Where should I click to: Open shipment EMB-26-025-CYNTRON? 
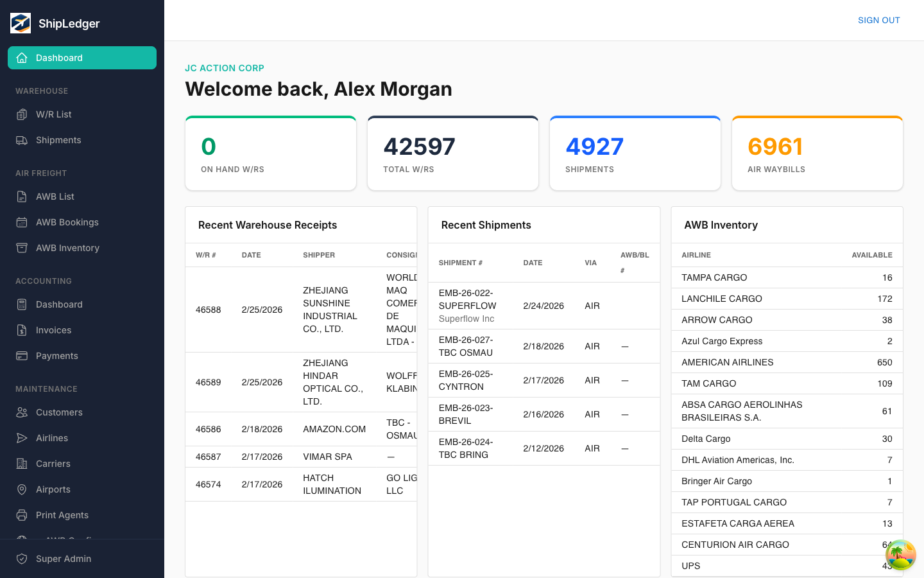[x=544, y=380]
